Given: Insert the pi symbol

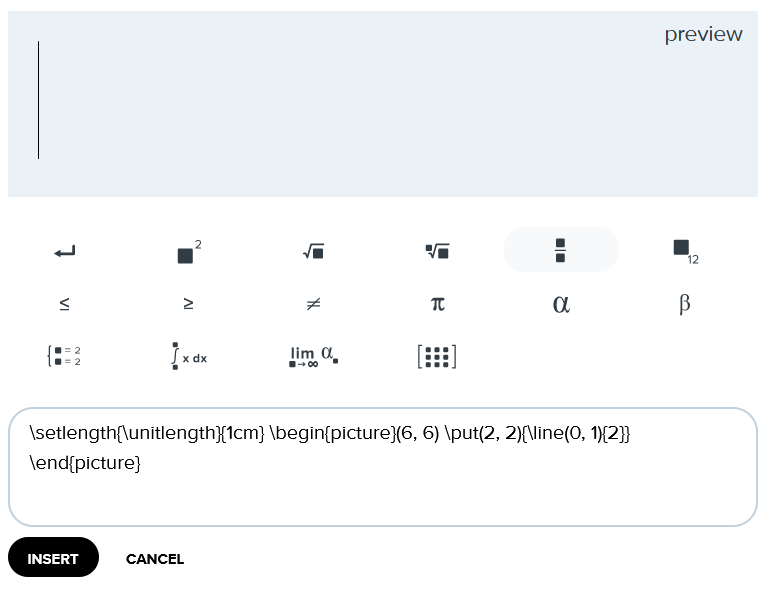Looking at the screenshot, I should (x=437, y=304).
